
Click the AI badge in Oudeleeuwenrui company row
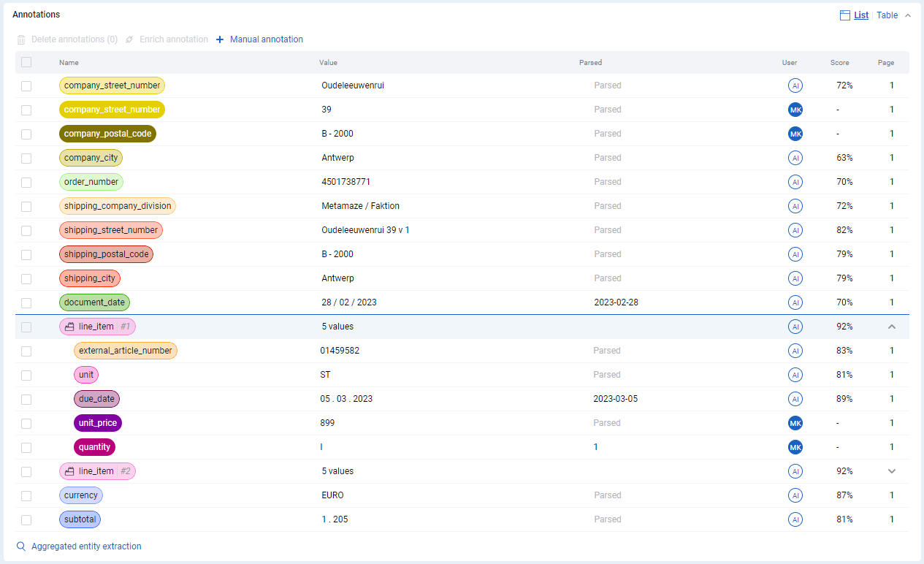tap(795, 85)
